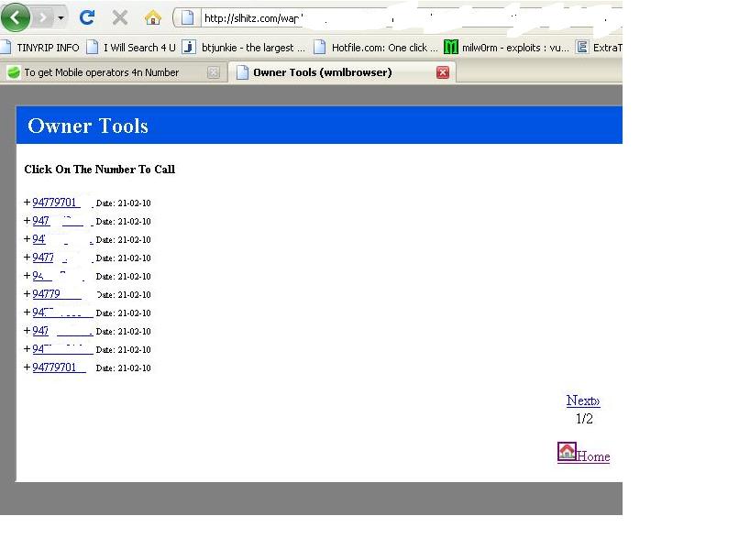Click the browser Back arrow button
750x560 pixels.
[x=17, y=17]
